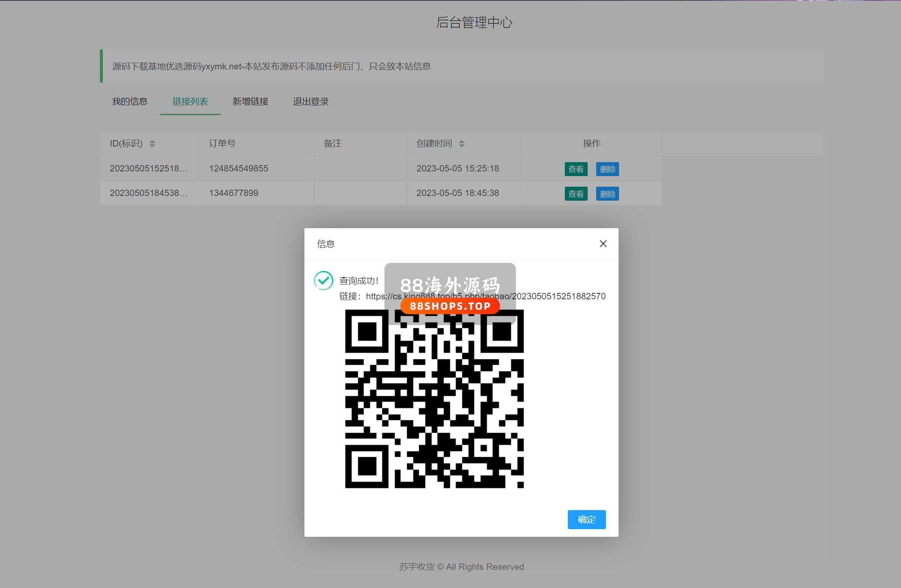Viewport: 901px width, 588px height.
Task: Click the 88SHOPS.TOP orange badge
Action: pos(450,306)
